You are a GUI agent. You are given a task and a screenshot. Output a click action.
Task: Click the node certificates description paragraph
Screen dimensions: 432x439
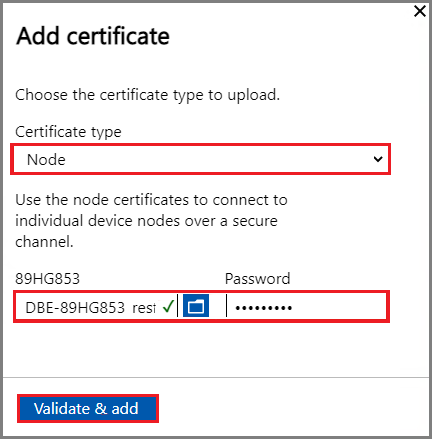151,221
